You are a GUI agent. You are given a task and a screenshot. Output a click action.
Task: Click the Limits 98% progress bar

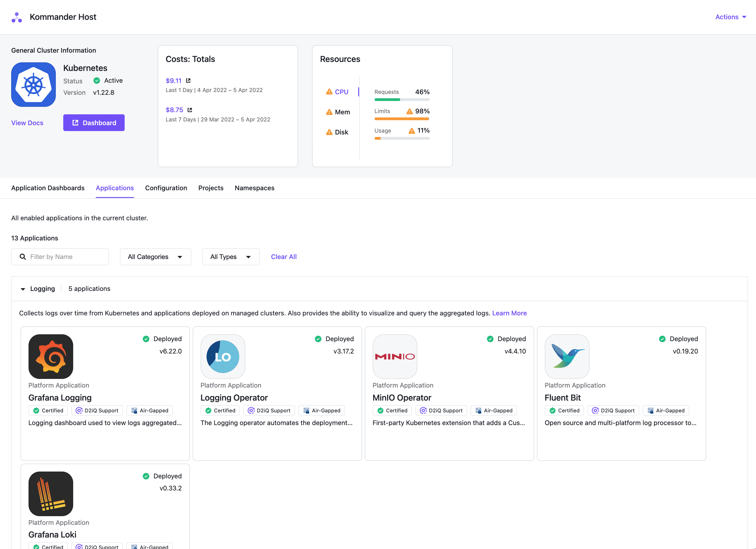click(402, 119)
